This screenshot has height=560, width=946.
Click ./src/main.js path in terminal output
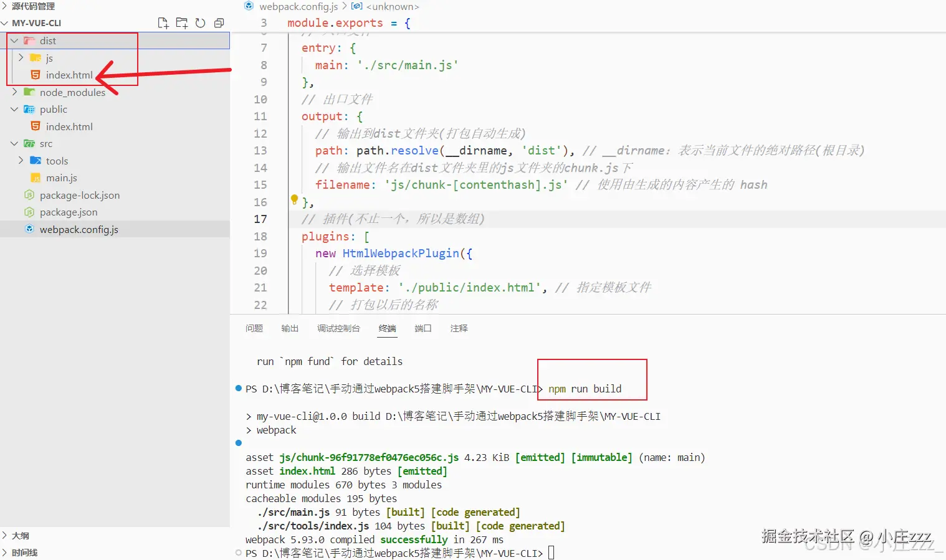click(x=294, y=512)
